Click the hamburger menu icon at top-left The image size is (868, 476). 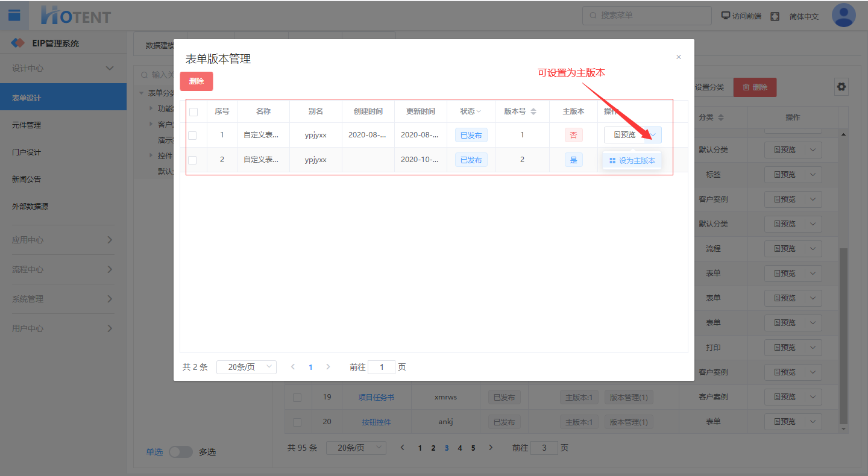(14, 15)
